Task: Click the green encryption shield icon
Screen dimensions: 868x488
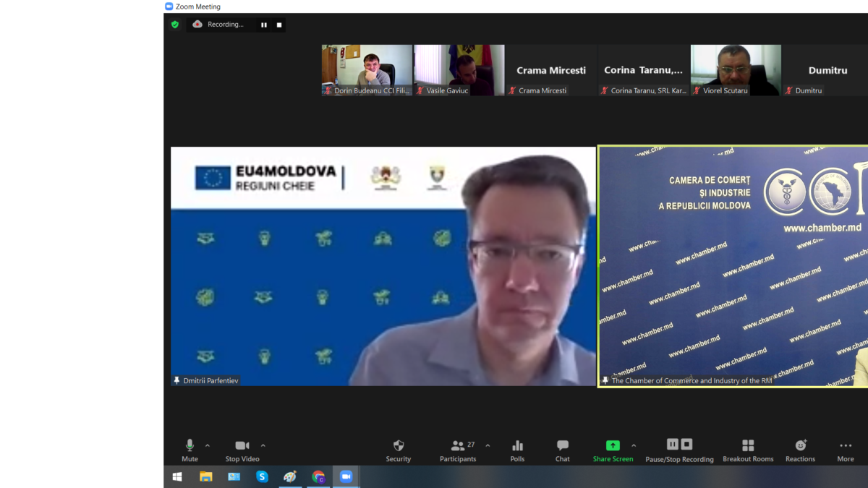Action: tap(175, 25)
